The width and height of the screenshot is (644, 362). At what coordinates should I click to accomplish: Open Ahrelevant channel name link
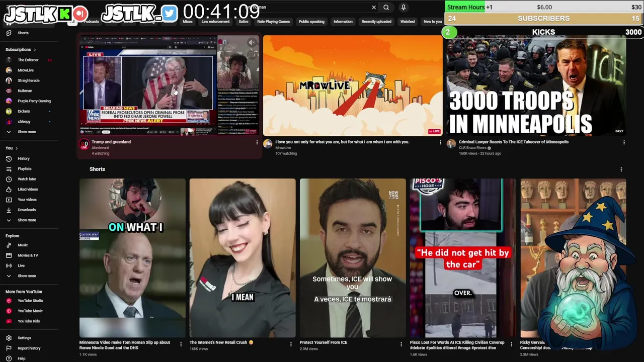[x=100, y=148]
